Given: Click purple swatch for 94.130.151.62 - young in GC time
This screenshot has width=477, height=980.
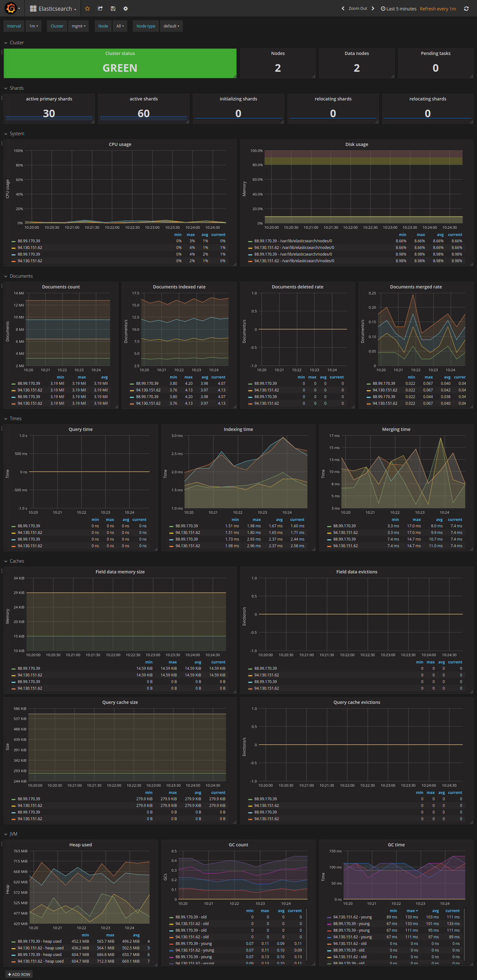Looking at the screenshot, I should pyautogui.click(x=329, y=917).
